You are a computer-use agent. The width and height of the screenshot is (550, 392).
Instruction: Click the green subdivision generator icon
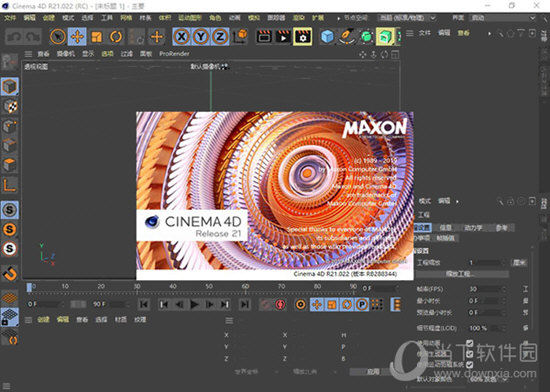pos(366,36)
